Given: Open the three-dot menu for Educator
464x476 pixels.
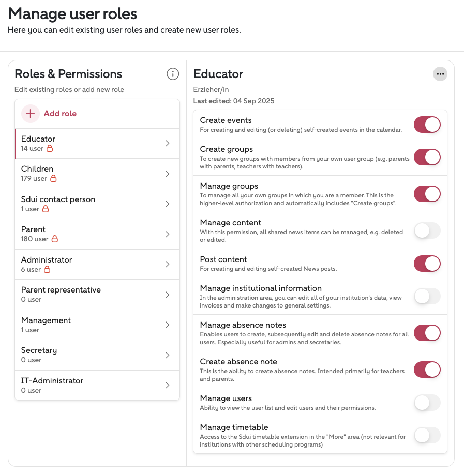Looking at the screenshot, I should (x=440, y=74).
